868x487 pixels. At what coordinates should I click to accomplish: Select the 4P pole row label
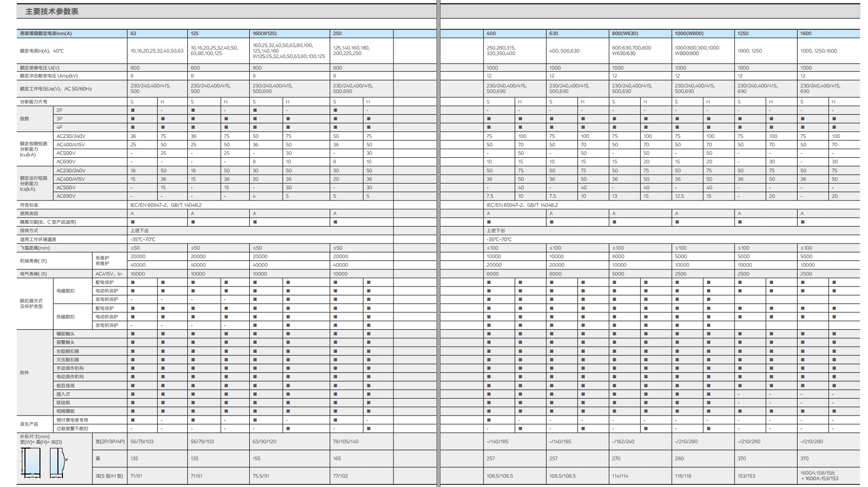(x=59, y=127)
